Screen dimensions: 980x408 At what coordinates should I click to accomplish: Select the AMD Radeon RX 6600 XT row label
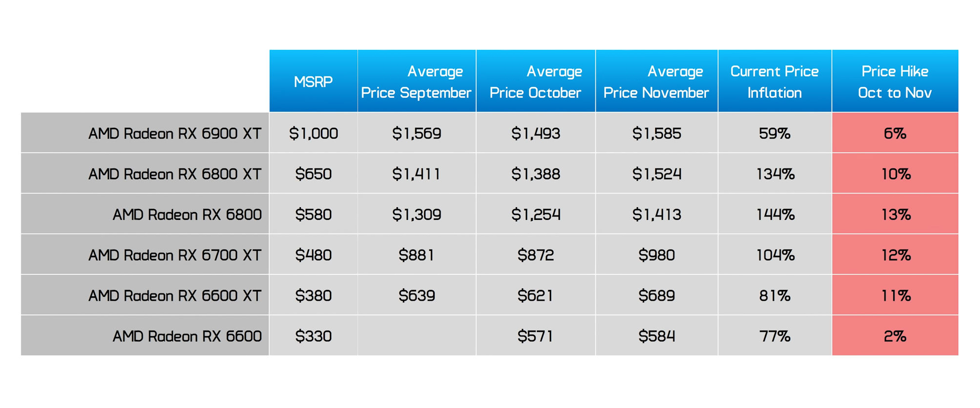click(x=174, y=296)
